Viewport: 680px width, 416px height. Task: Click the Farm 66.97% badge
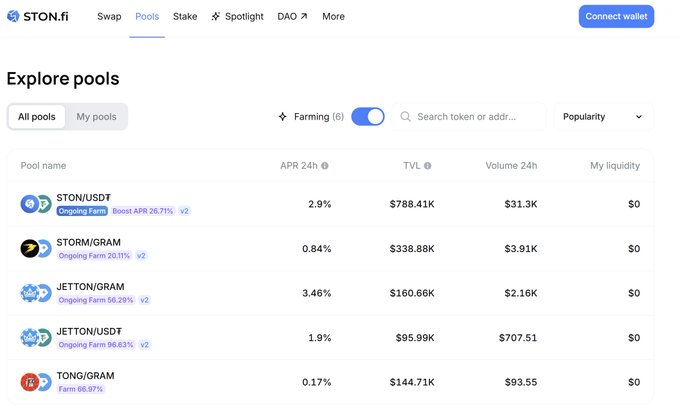click(81, 389)
